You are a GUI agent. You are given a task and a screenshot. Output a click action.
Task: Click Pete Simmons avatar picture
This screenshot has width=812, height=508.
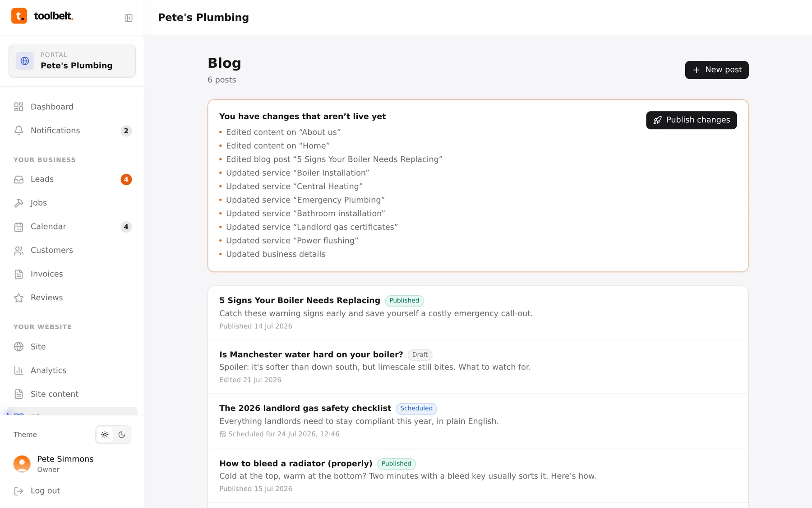22,464
